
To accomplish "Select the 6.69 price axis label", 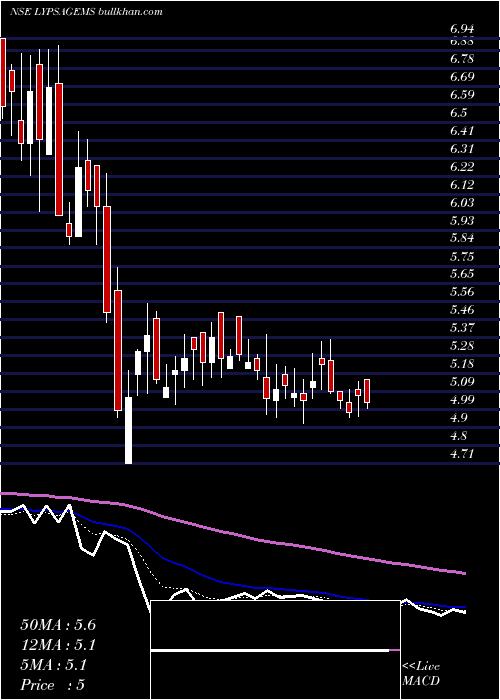I will [x=462, y=77].
